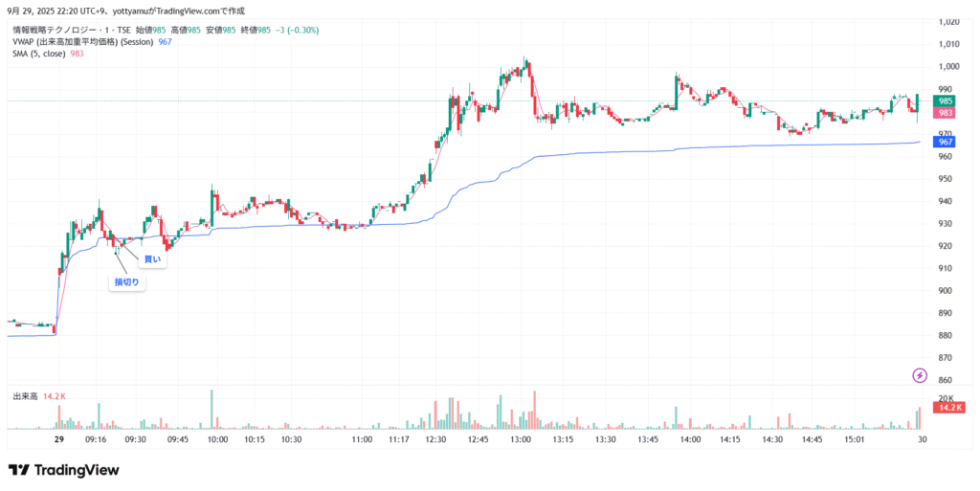The image size is (980, 491).
Task: Select the VWAP (Session) indicator legend
Action: tap(84, 42)
